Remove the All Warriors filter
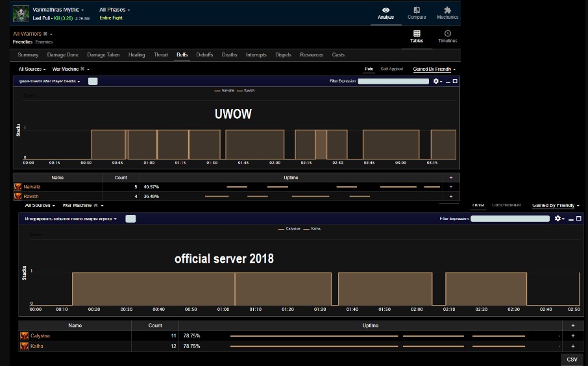 coord(45,34)
